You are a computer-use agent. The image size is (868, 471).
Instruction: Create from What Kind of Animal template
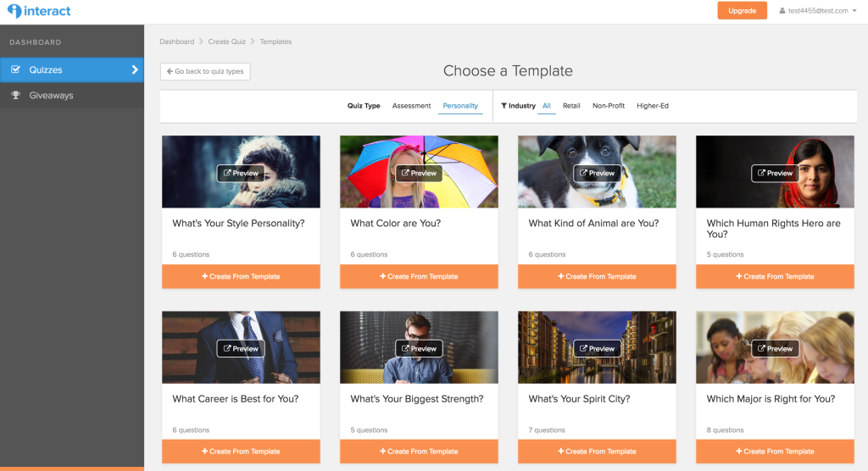[x=597, y=276]
